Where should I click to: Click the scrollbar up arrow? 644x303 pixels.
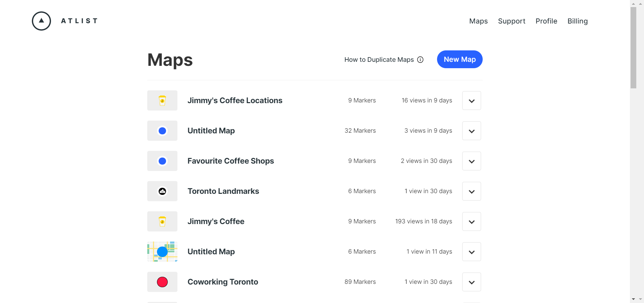[x=633, y=4]
